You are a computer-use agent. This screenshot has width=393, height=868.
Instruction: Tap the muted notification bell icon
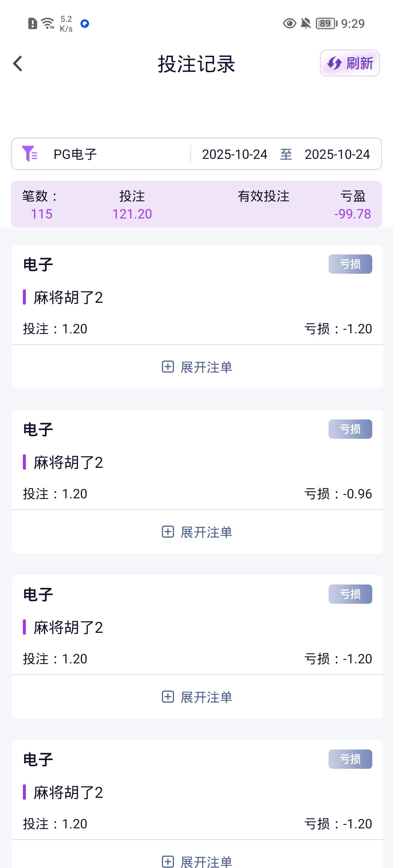click(x=306, y=24)
